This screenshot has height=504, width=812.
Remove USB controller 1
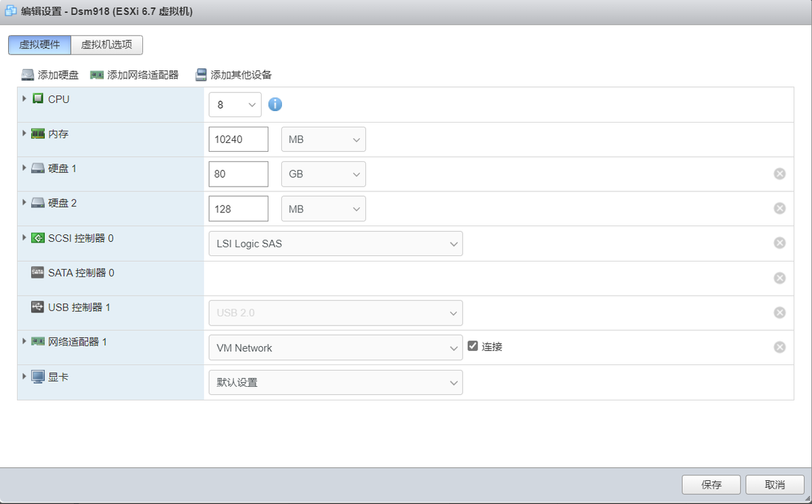(779, 313)
